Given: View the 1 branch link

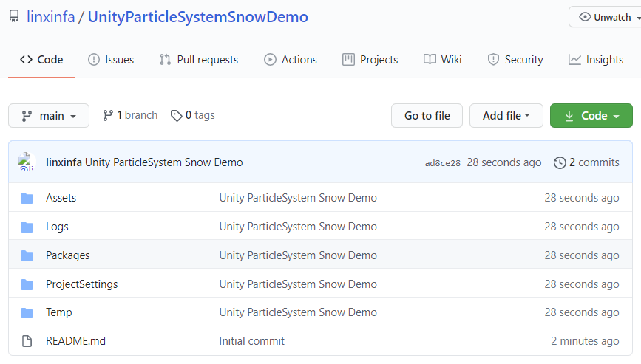Looking at the screenshot, I should [x=130, y=115].
